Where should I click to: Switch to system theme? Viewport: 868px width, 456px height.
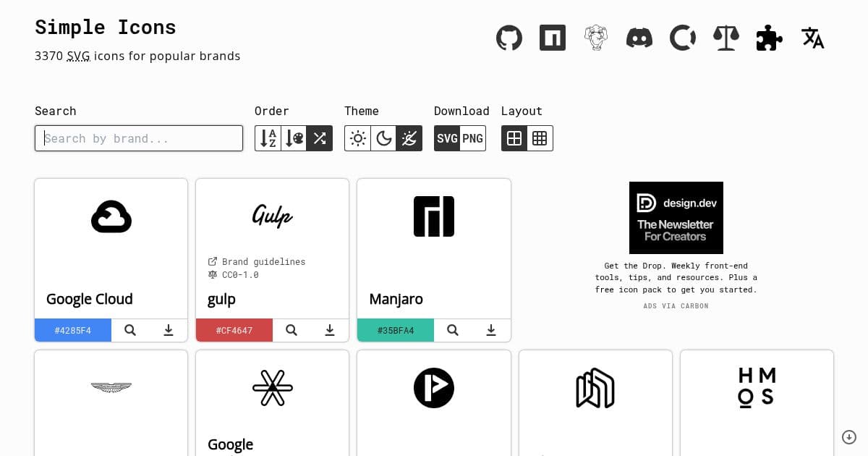[409, 138]
